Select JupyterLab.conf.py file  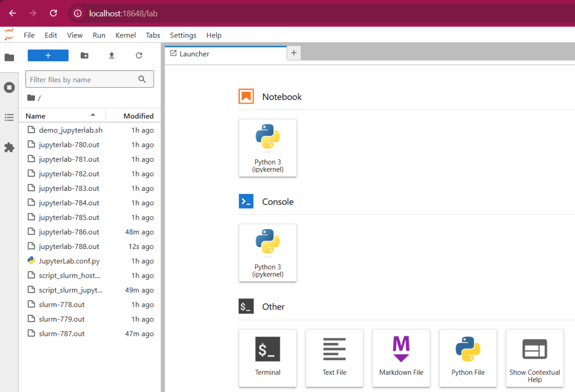click(x=90, y=261)
